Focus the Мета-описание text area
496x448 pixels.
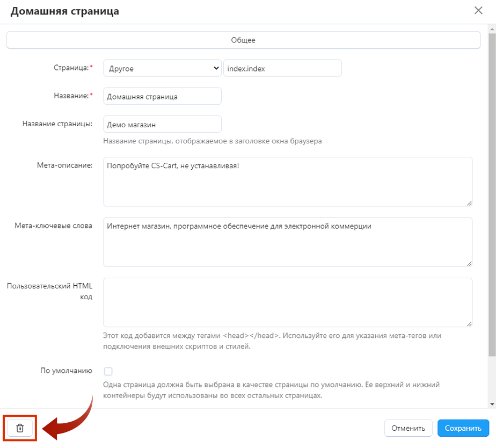pos(288,181)
